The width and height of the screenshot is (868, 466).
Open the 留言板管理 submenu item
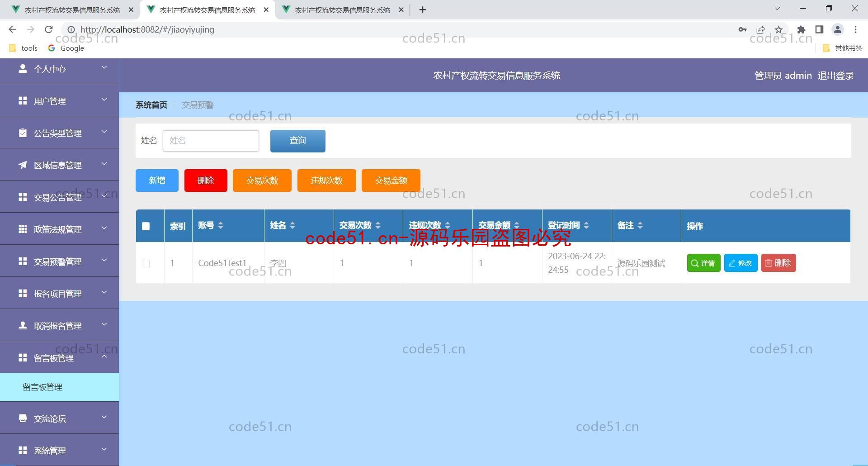[x=59, y=387]
